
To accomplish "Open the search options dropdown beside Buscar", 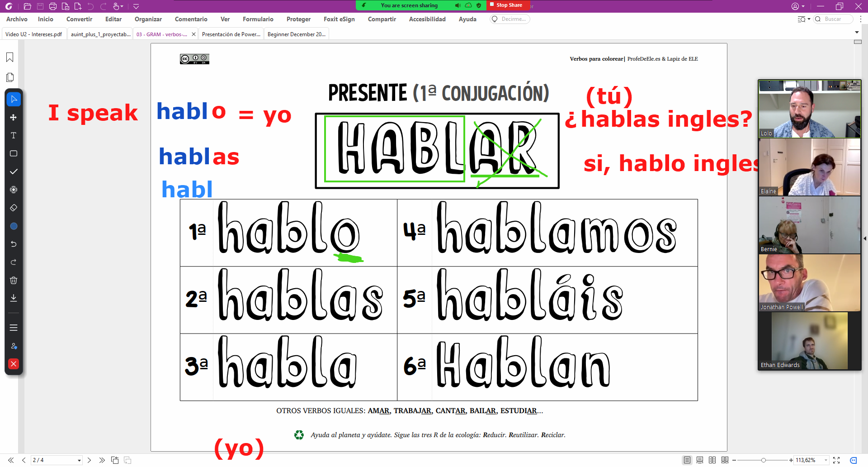I will coord(804,19).
